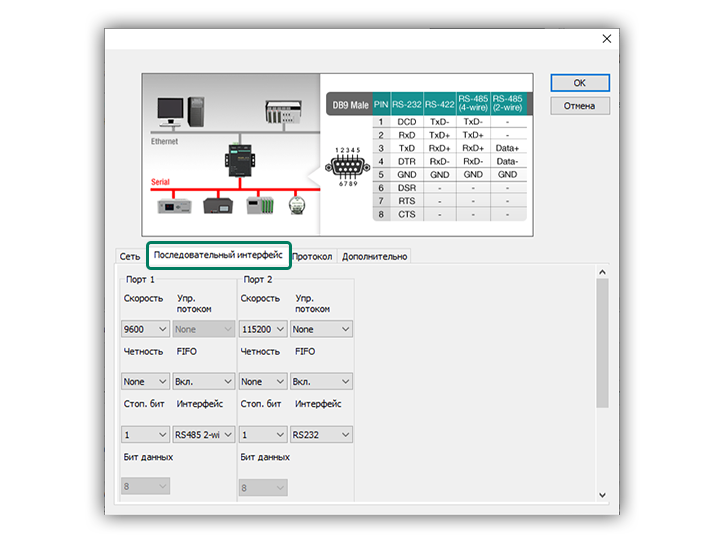Expand Порт 1 Четность dropdown
720x556 pixels.
(145, 381)
